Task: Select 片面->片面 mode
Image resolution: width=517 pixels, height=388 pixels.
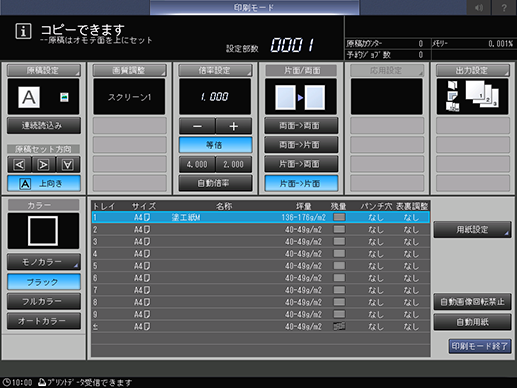Action: coord(301,183)
